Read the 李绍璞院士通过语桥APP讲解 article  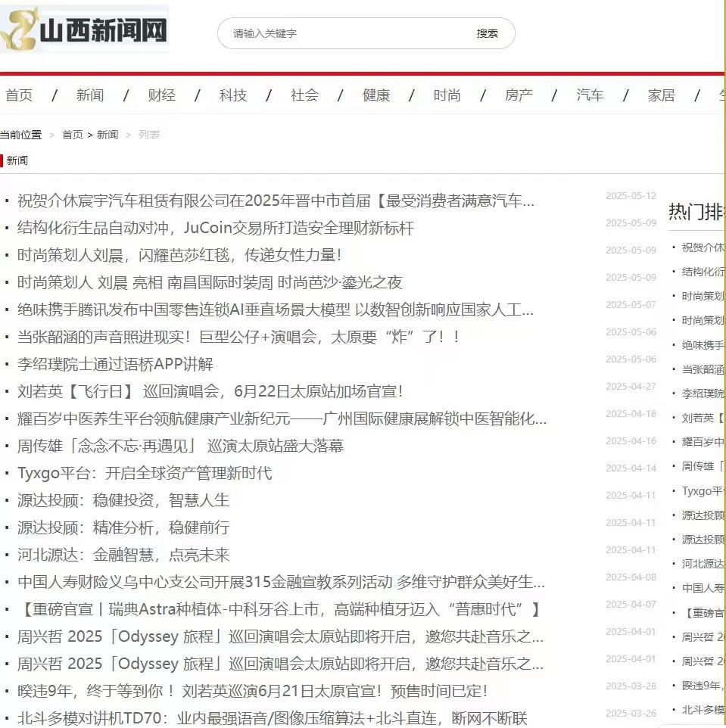(115, 365)
